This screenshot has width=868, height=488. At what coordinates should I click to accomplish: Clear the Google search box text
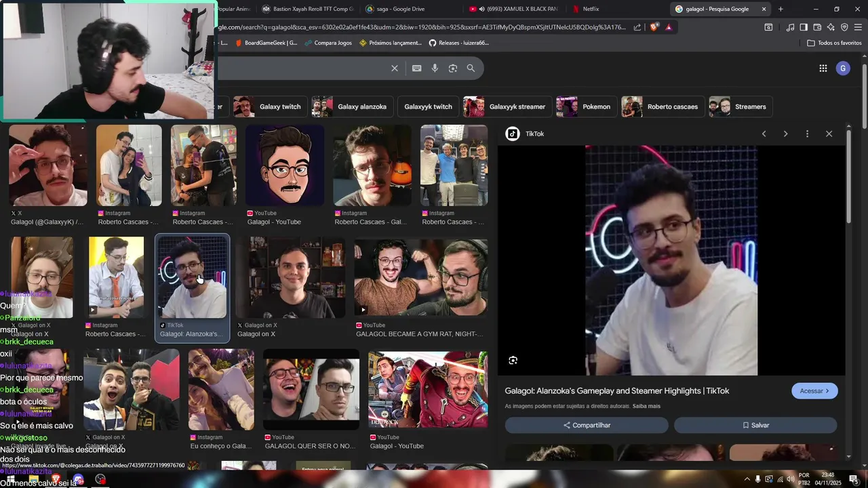coord(395,68)
